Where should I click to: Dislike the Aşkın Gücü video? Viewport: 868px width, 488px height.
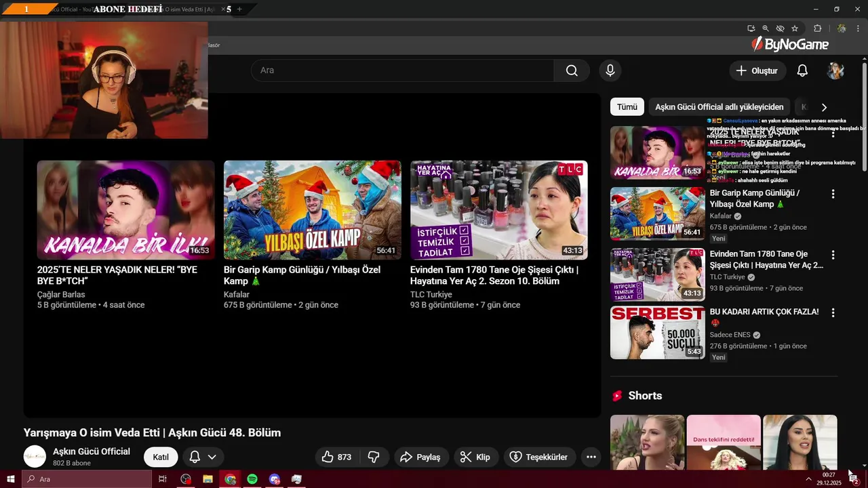pyautogui.click(x=374, y=457)
